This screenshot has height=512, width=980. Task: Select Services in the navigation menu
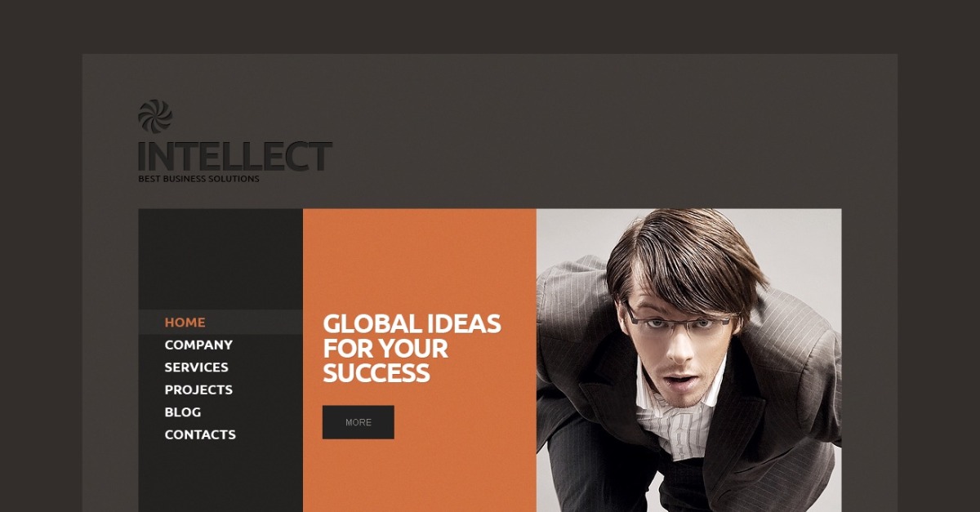(196, 367)
